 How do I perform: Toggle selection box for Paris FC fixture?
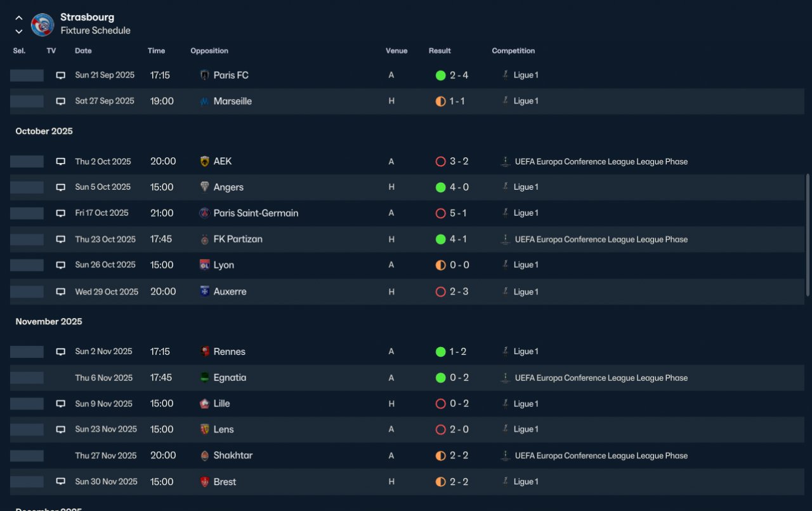click(27, 76)
